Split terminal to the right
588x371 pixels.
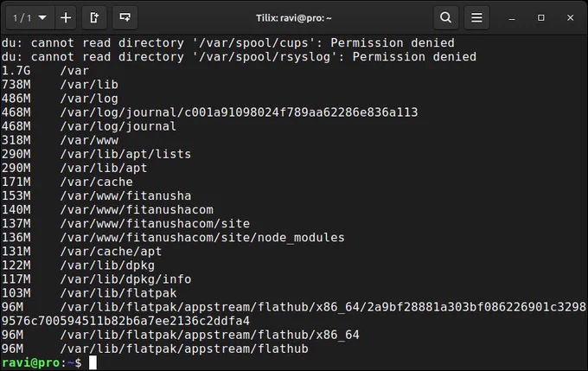click(94, 17)
